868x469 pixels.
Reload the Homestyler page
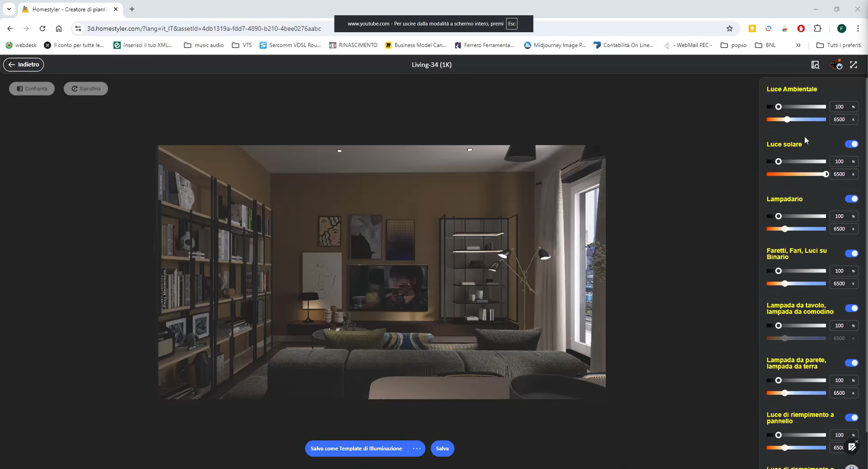pyautogui.click(x=42, y=28)
